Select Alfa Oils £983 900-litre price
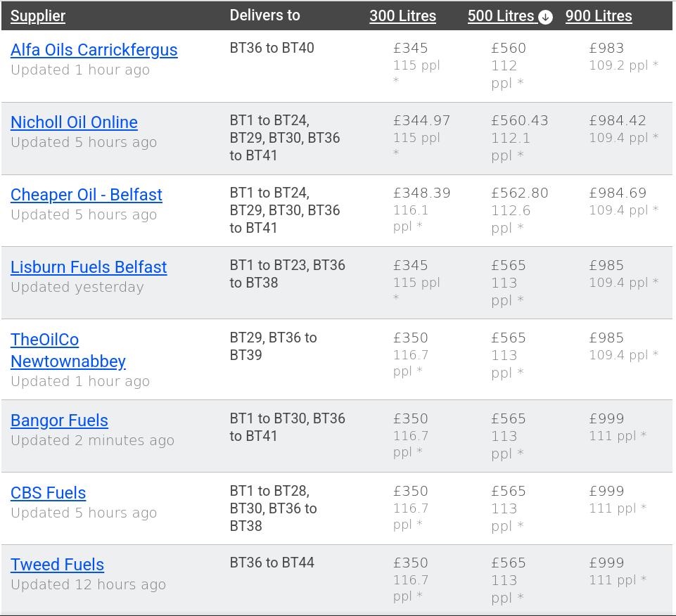Viewport: 676px width, 616px height. pos(606,49)
